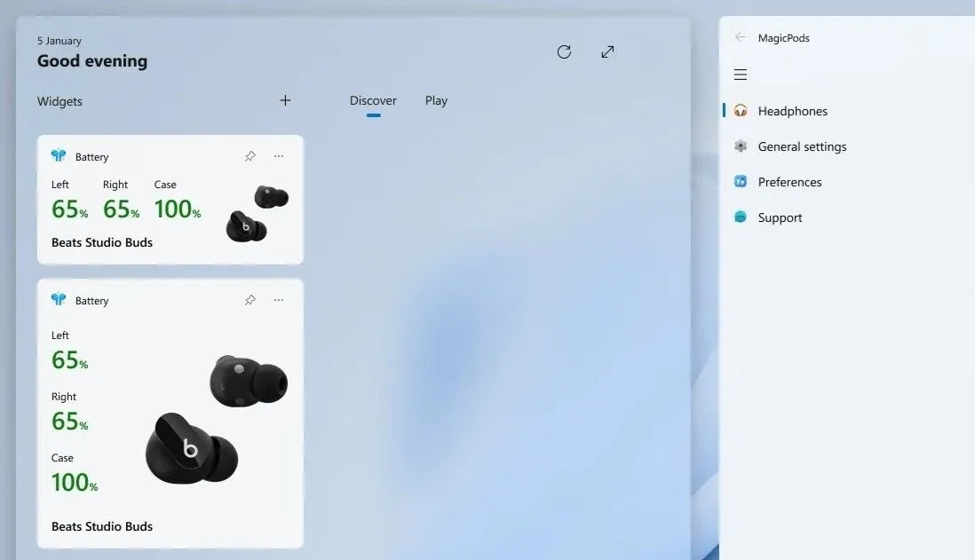The height and width of the screenshot is (560, 975).
Task: Click Battery title of small widget
Action: [x=92, y=157]
